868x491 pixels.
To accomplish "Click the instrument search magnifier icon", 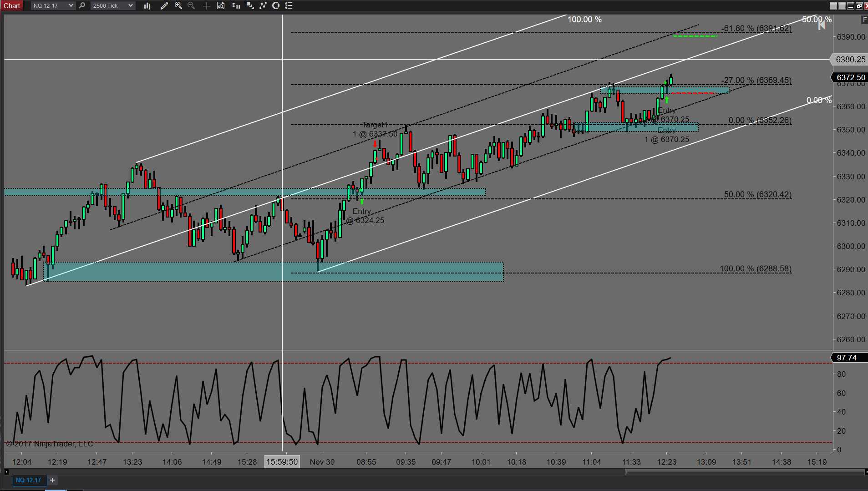I will [x=82, y=5].
